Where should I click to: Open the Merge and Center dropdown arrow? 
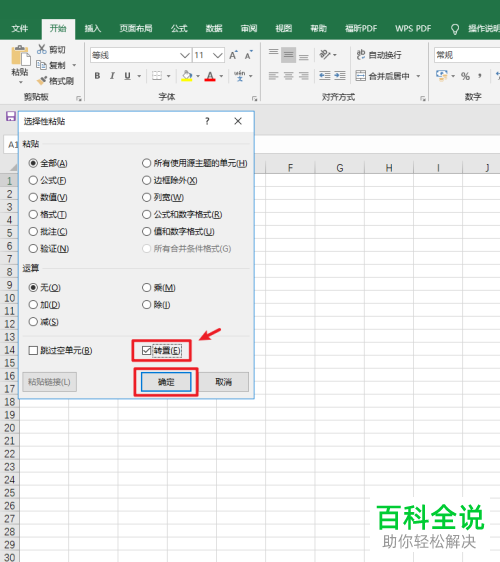click(x=418, y=76)
